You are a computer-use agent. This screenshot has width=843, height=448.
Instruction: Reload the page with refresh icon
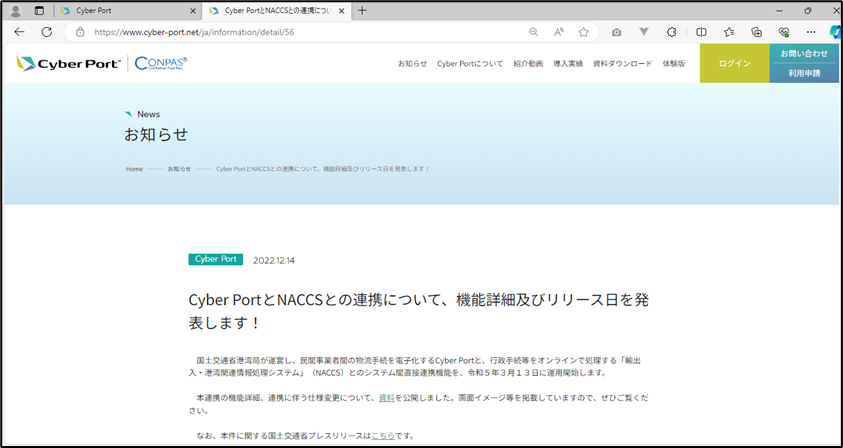coord(46,32)
